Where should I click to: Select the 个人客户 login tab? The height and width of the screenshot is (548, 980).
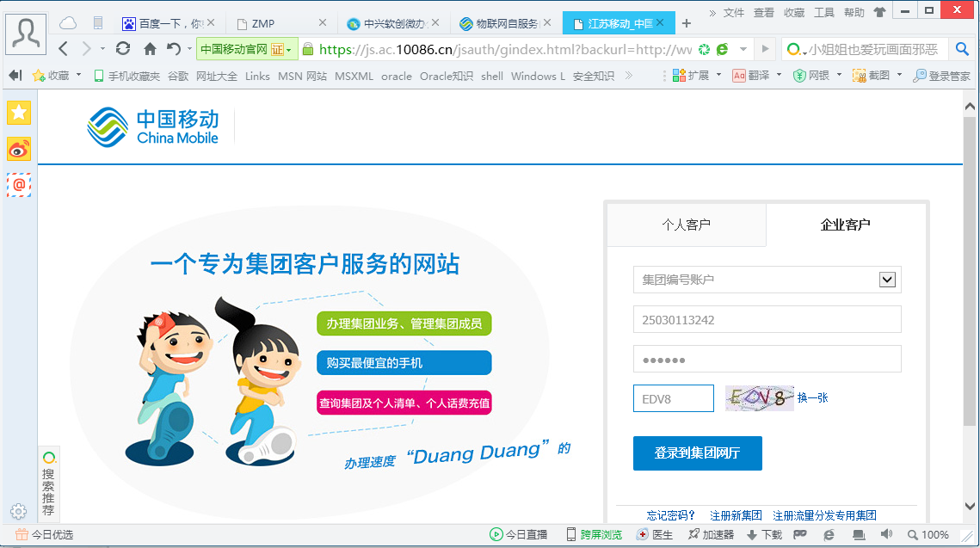point(687,225)
